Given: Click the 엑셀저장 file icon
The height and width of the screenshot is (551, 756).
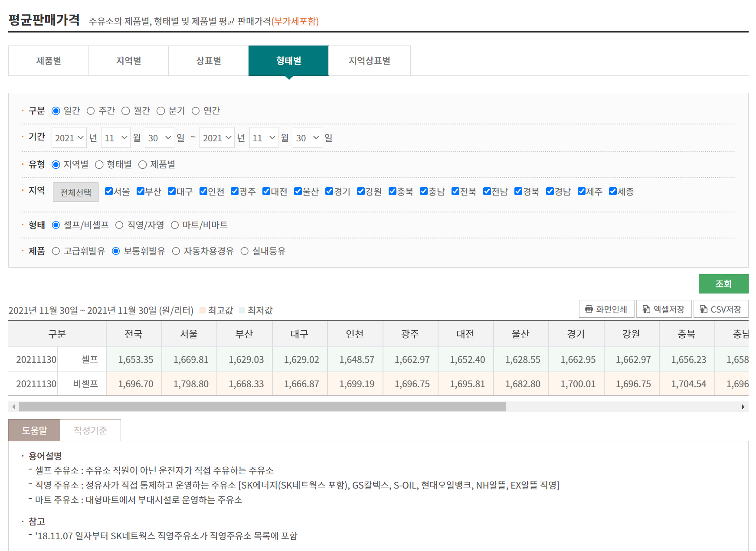Looking at the screenshot, I should (646, 309).
